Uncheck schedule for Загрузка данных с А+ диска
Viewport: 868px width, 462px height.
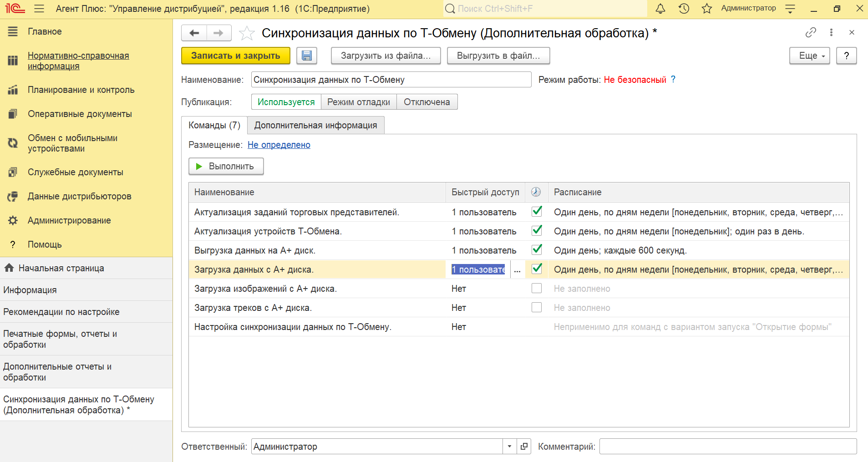537,269
